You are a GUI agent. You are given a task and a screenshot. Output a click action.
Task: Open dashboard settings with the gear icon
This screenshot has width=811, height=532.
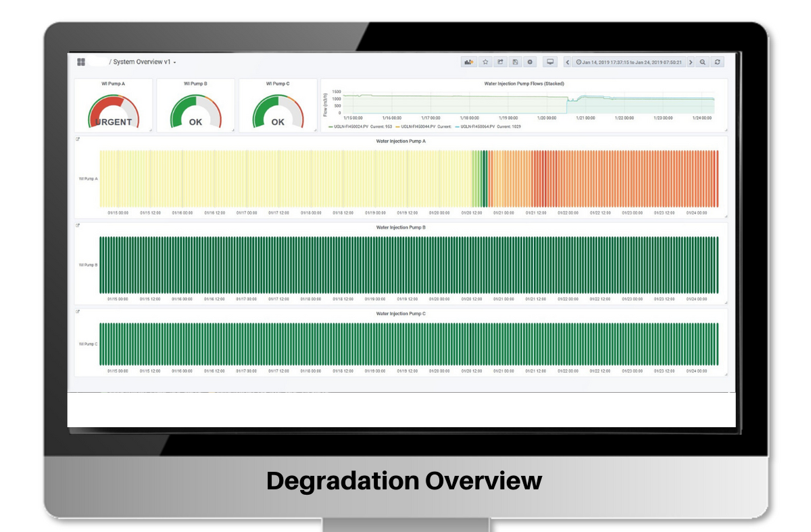click(531, 62)
